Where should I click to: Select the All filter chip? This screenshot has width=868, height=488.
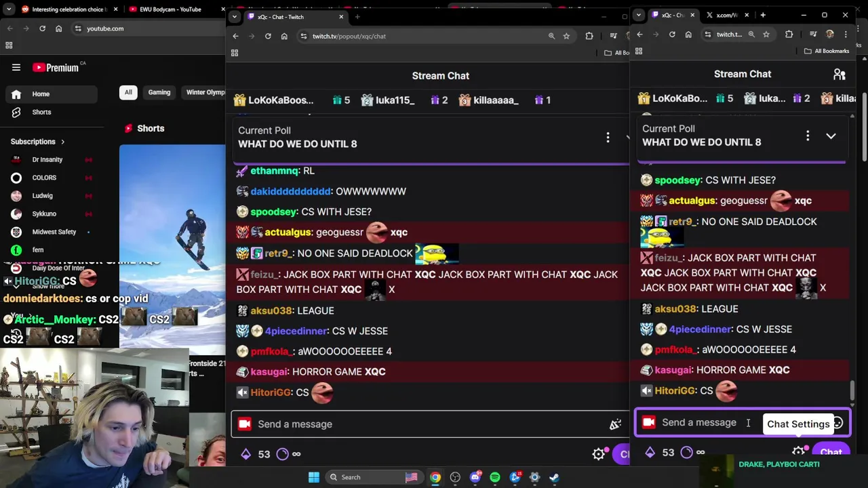[x=128, y=92]
